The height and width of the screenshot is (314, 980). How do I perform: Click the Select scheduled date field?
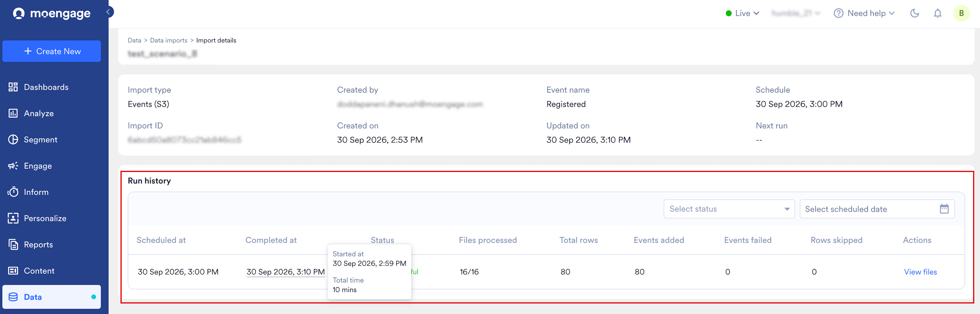point(877,209)
